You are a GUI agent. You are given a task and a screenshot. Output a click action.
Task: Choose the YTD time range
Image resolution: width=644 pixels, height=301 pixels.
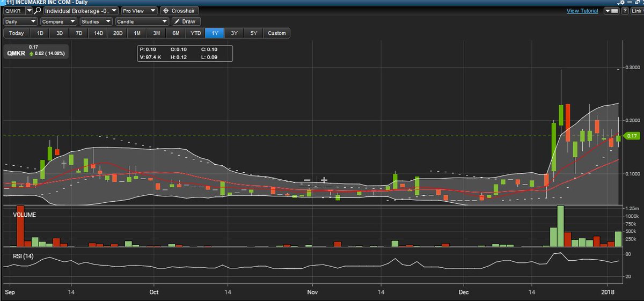tap(195, 33)
